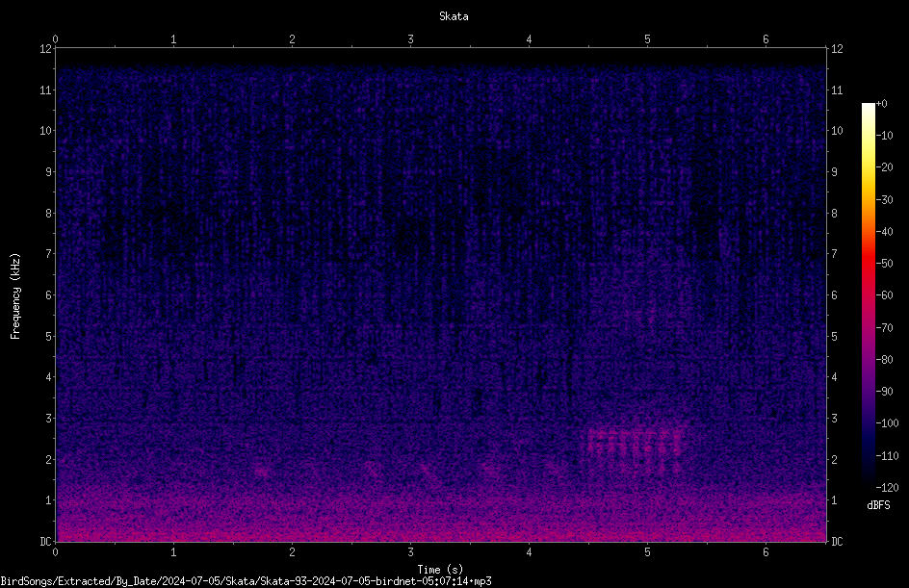The width and height of the screenshot is (909, 588).
Task: Click the "Frequency (kHz)" axis label
Action: pos(15,296)
